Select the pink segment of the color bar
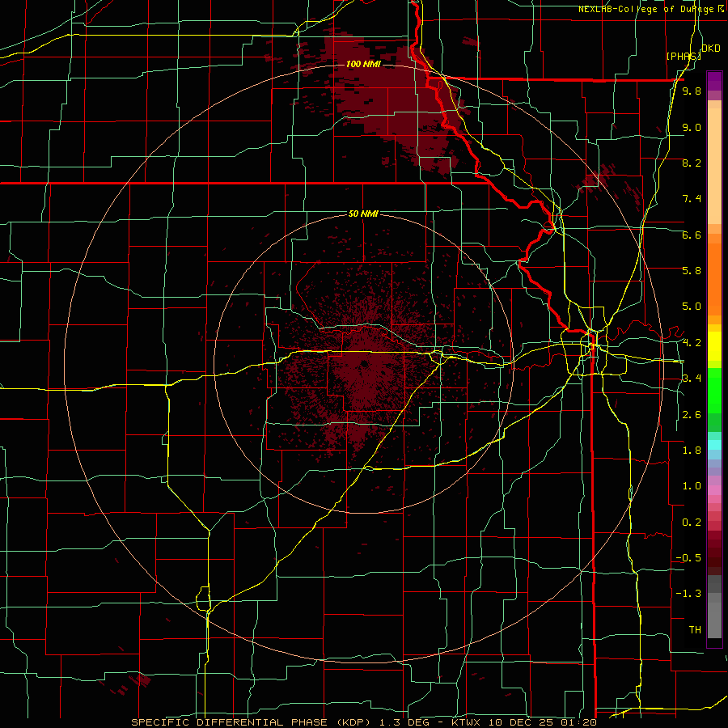The width and height of the screenshot is (728, 728). click(x=714, y=489)
